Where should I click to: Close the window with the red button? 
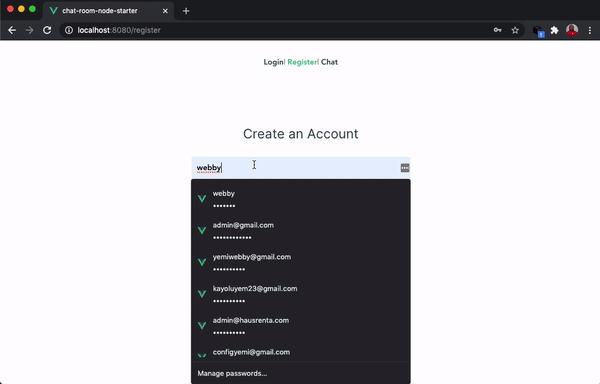[x=10, y=9]
